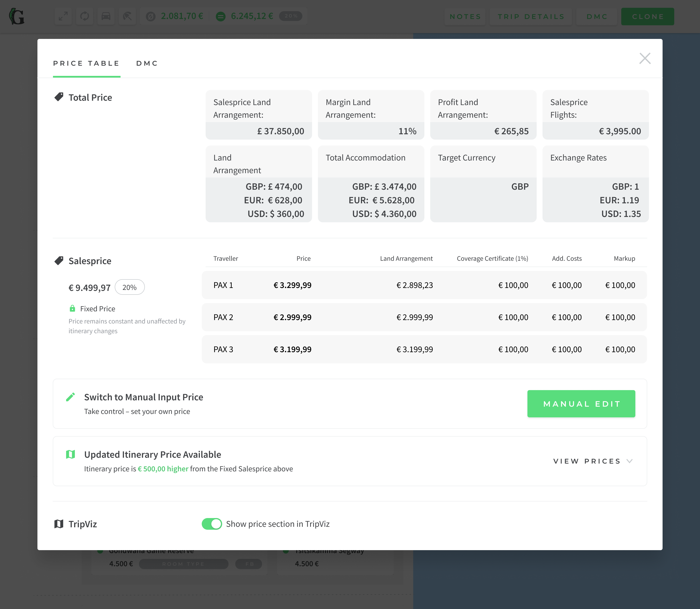Click the 20% margin pill beside salesprice

click(129, 287)
